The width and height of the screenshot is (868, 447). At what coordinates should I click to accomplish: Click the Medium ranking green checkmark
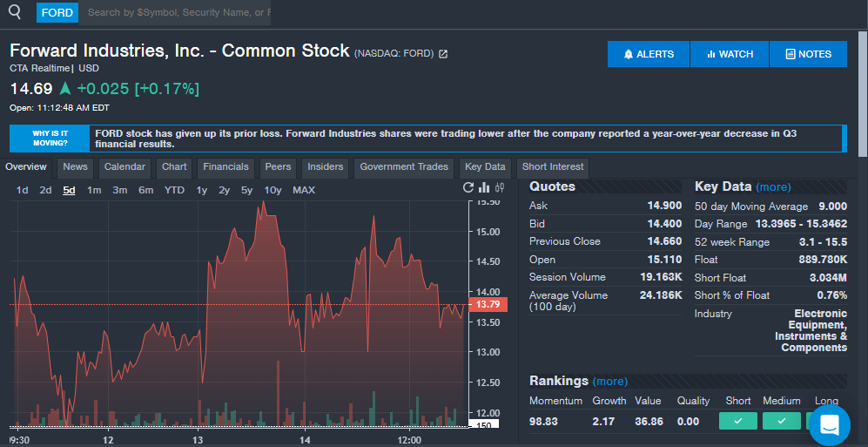pos(782,421)
